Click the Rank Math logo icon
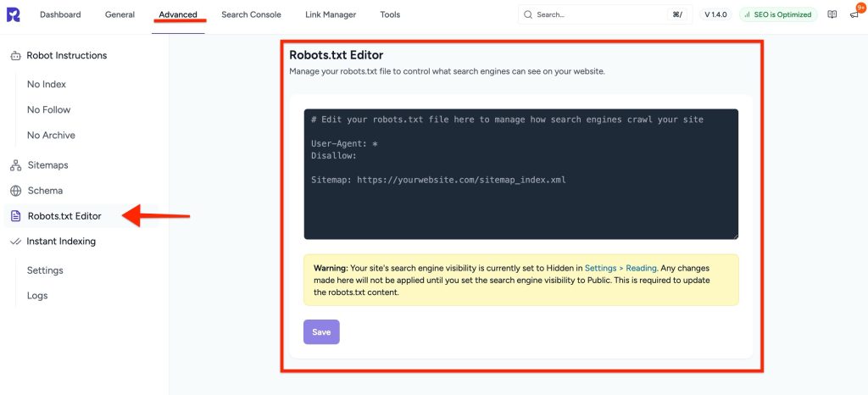 pyautogui.click(x=14, y=14)
